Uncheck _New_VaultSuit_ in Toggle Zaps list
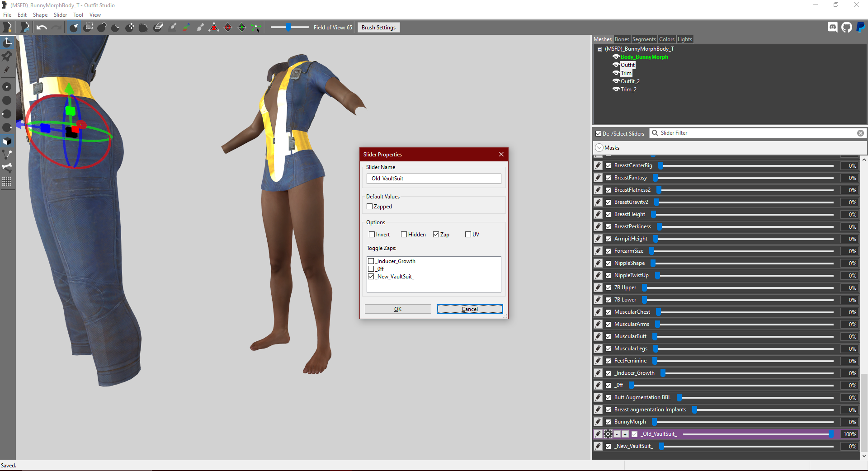Image resolution: width=868 pixels, height=471 pixels. click(x=371, y=277)
